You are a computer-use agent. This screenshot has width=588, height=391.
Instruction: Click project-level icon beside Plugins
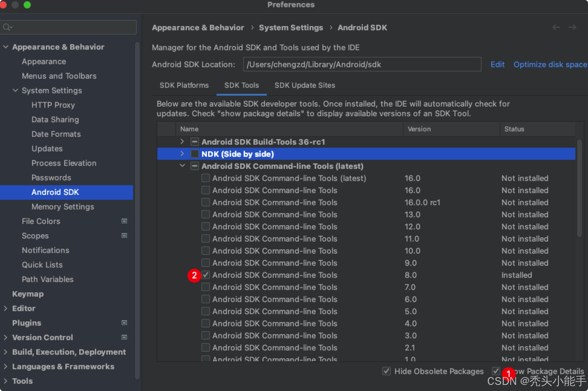(124, 323)
